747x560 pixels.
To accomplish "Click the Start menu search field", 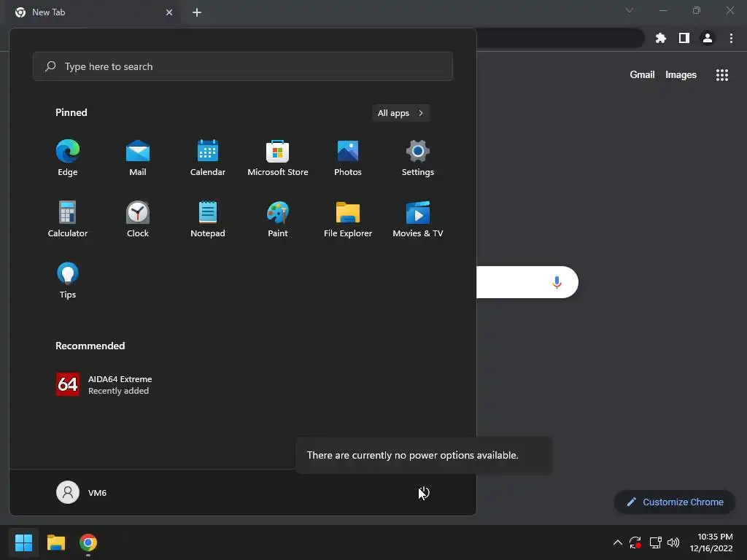I will (x=242, y=66).
